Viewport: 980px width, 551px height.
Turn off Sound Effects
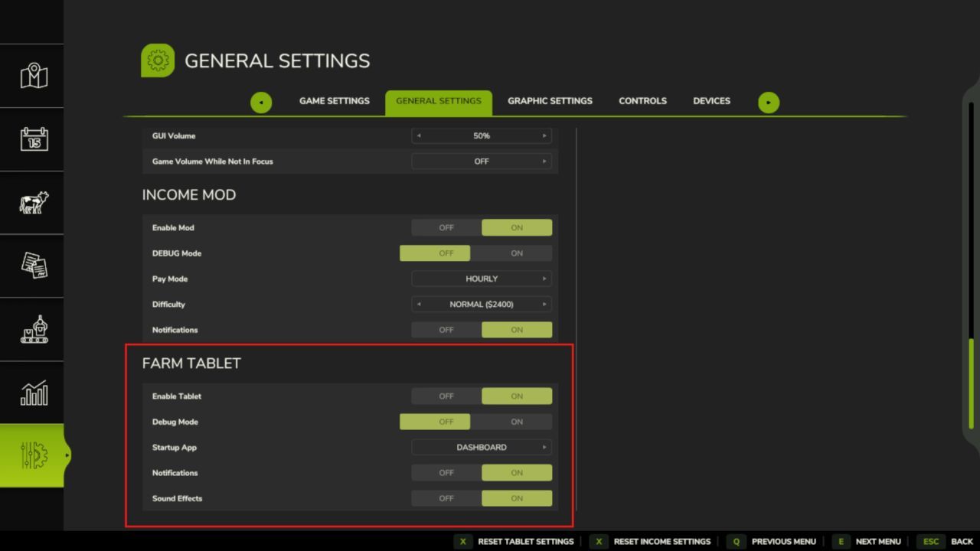tap(446, 498)
